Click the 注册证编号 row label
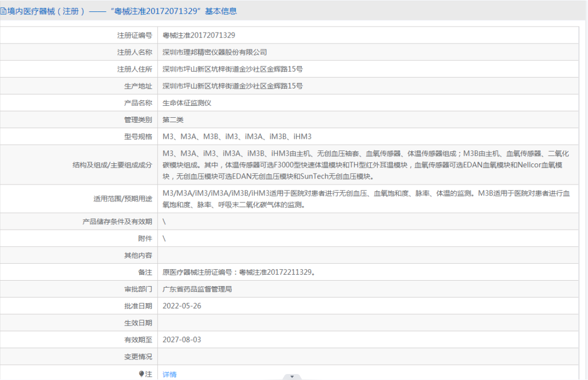The image size is (588, 380). pyautogui.click(x=135, y=35)
